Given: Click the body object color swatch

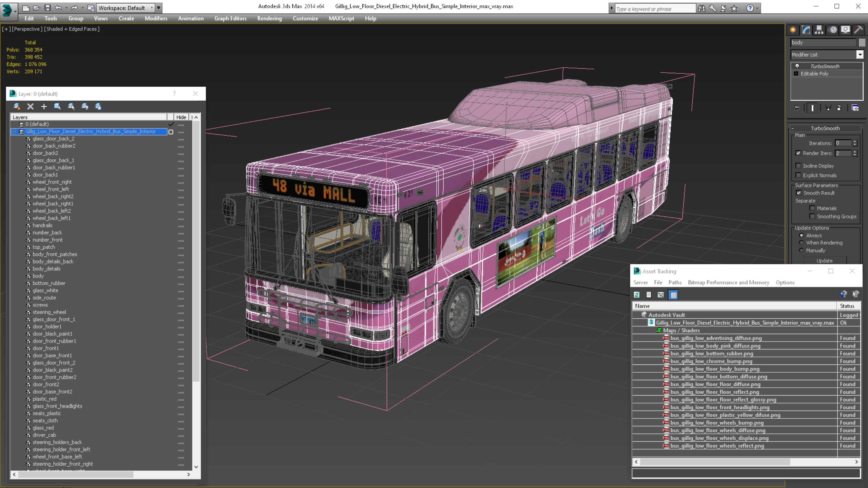Looking at the screenshot, I should [x=862, y=42].
